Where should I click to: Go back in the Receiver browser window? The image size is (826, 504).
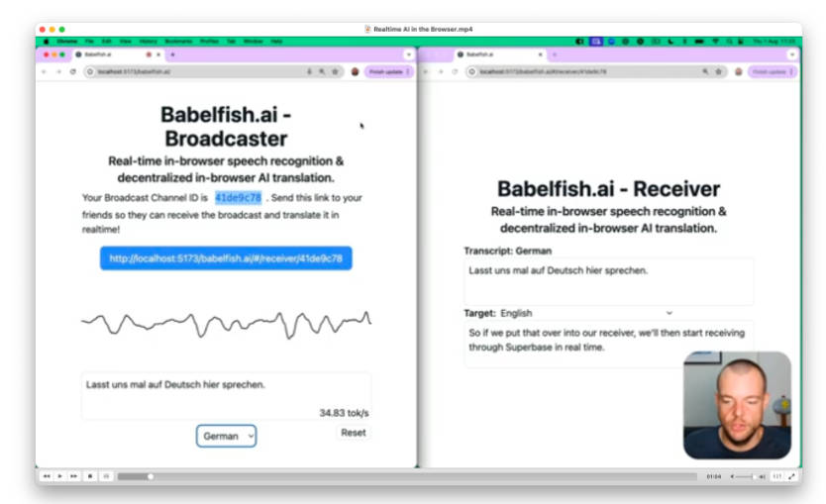tap(426, 71)
